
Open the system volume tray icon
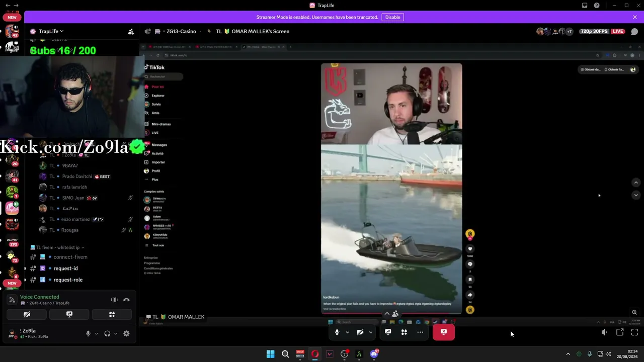click(608, 354)
